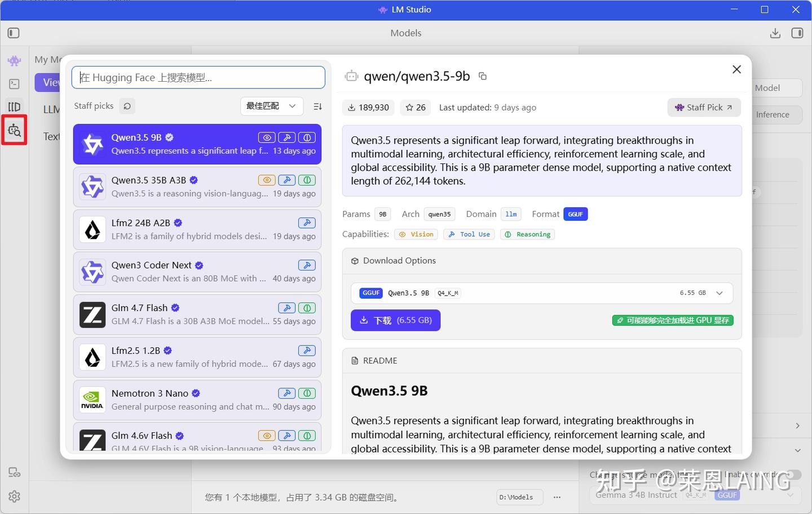Viewport: 812px width, 514px height.
Task: Click the star count 26 badge
Action: [416, 108]
